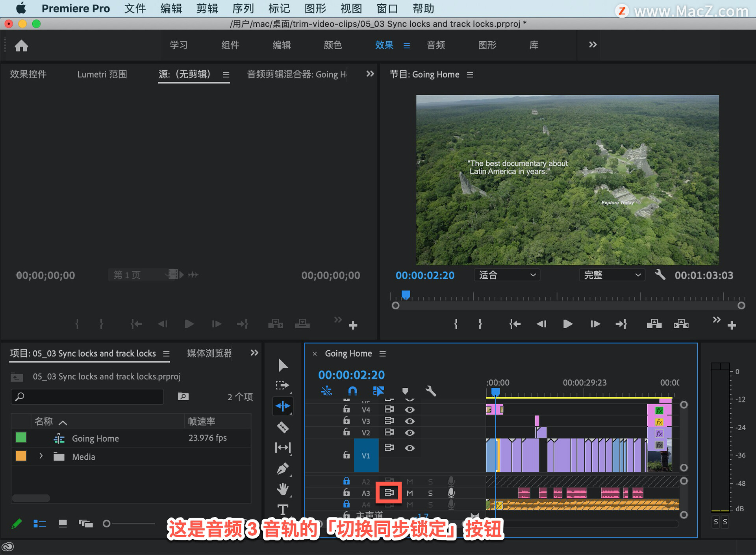Toggle A3 track sync lock

point(389,493)
